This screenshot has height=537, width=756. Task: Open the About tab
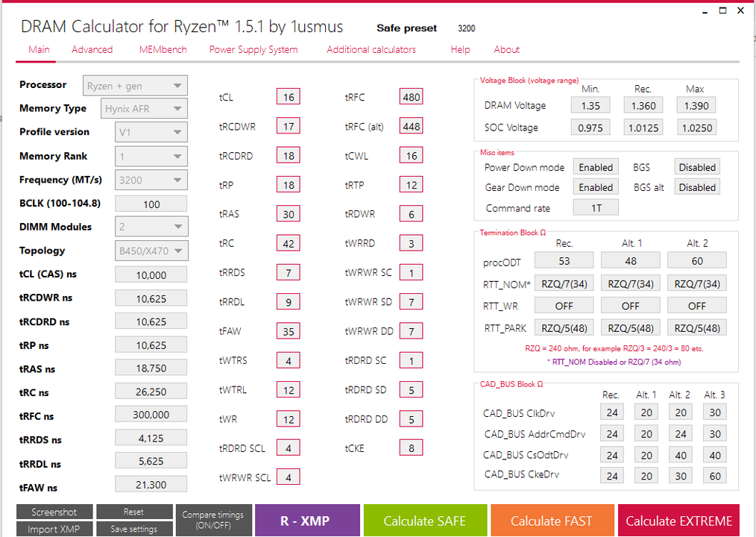click(507, 50)
